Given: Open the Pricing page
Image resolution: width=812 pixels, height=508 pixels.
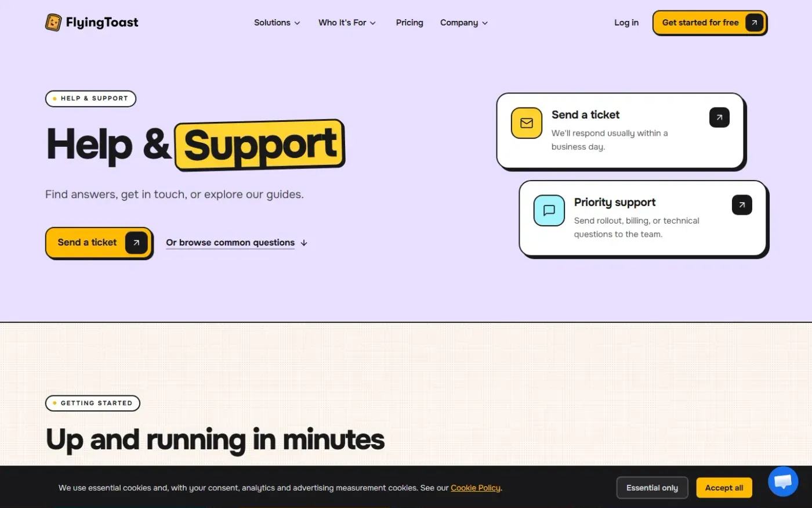Looking at the screenshot, I should (x=409, y=23).
